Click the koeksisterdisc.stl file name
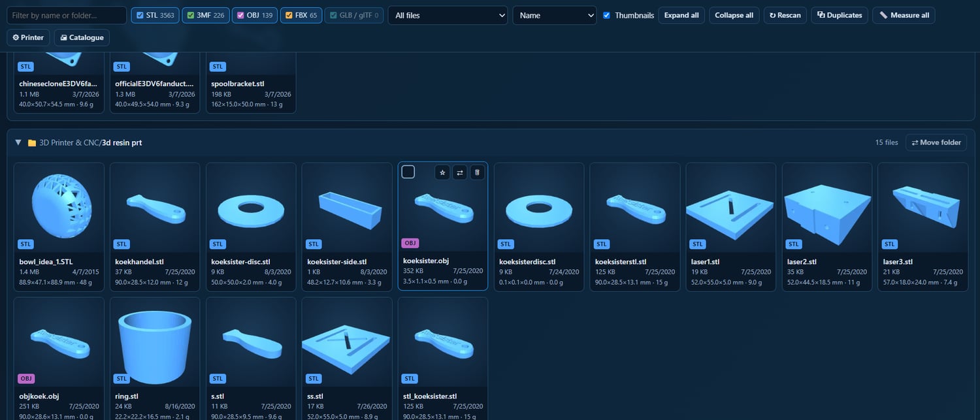980x420 pixels. [x=527, y=262]
